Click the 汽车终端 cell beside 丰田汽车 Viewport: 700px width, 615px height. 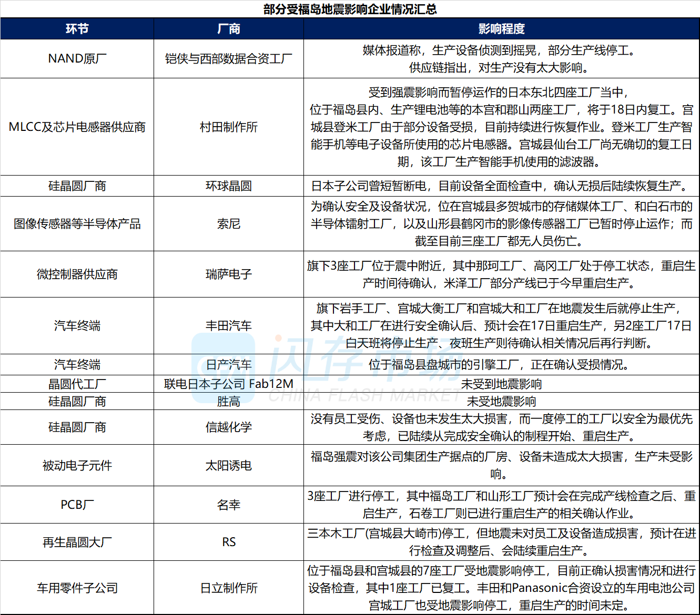point(77,326)
